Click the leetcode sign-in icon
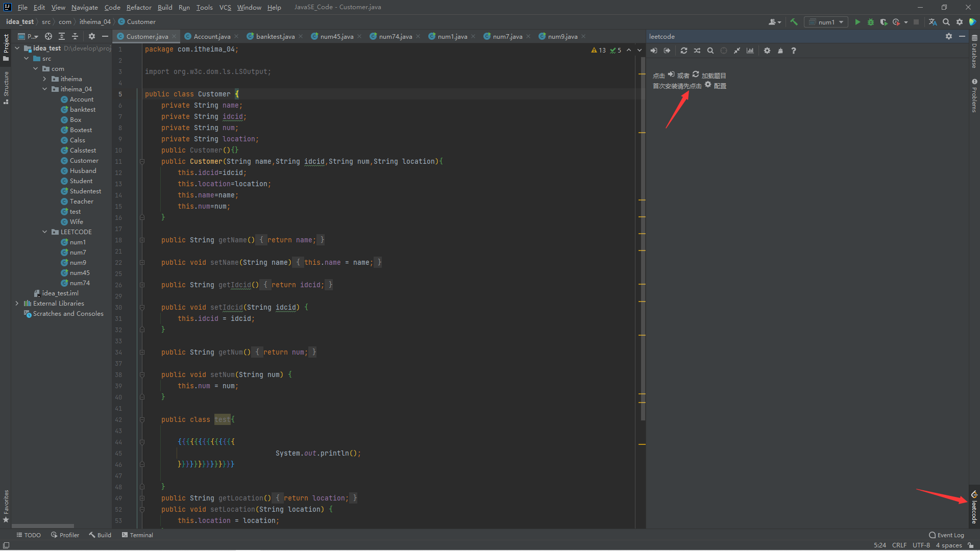 pyautogui.click(x=654, y=51)
